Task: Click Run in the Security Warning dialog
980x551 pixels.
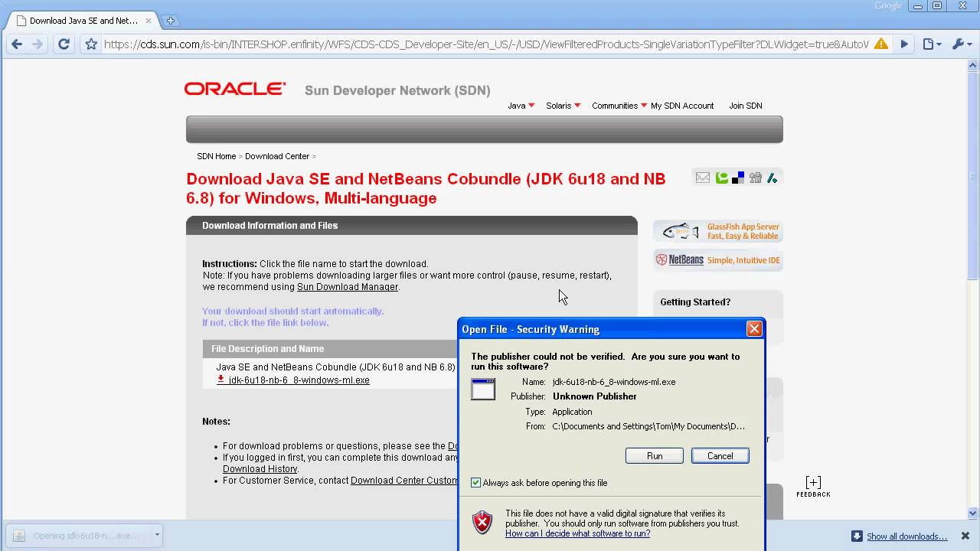Action: click(x=655, y=456)
